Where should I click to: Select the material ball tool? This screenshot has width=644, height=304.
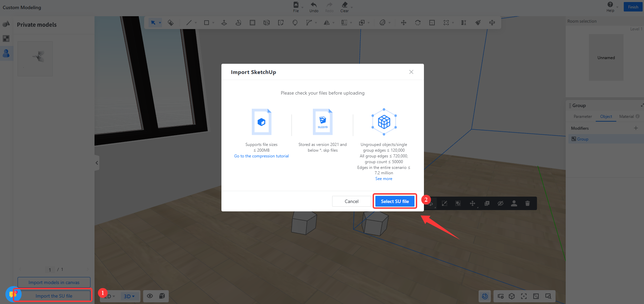[x=382, y=23]
